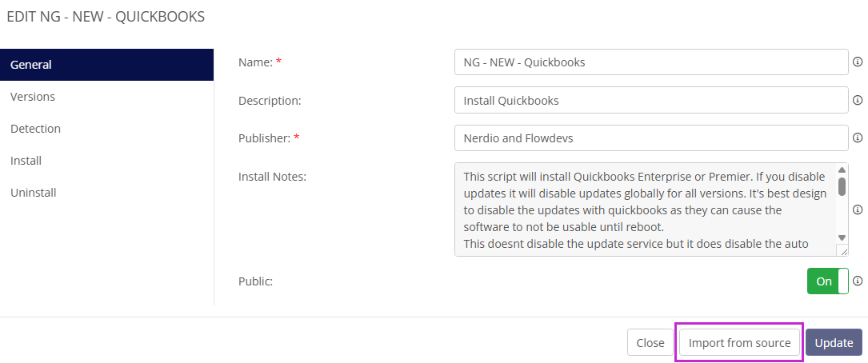Click the info icon beside Publisher field
The image size is (868, 363).
858,138
